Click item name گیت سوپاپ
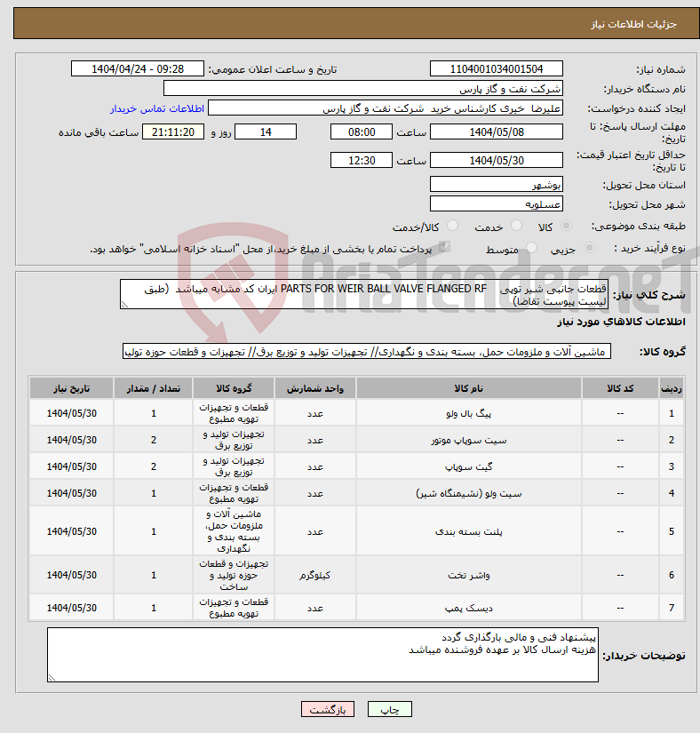 (469, 466)
